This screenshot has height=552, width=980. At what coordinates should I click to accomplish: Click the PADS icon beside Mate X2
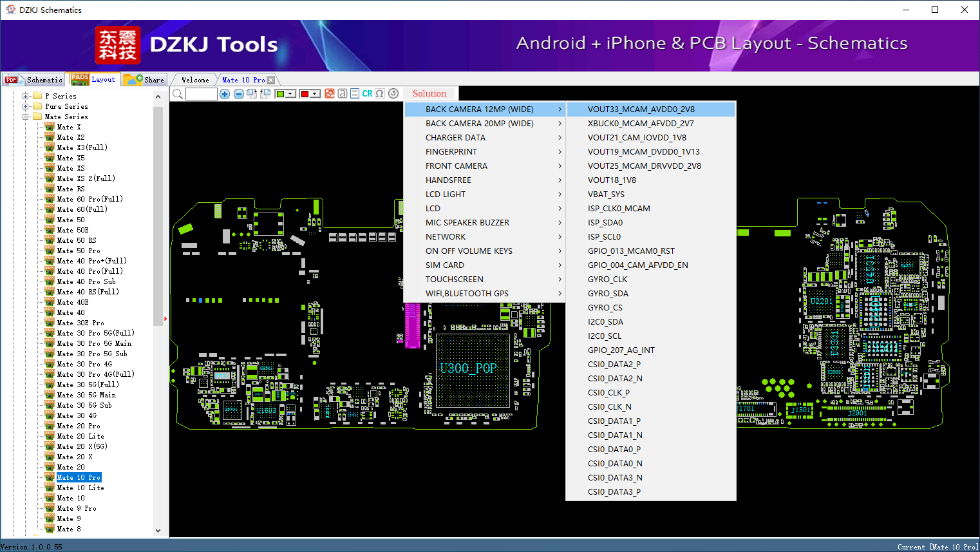click(x=50, y=137)
